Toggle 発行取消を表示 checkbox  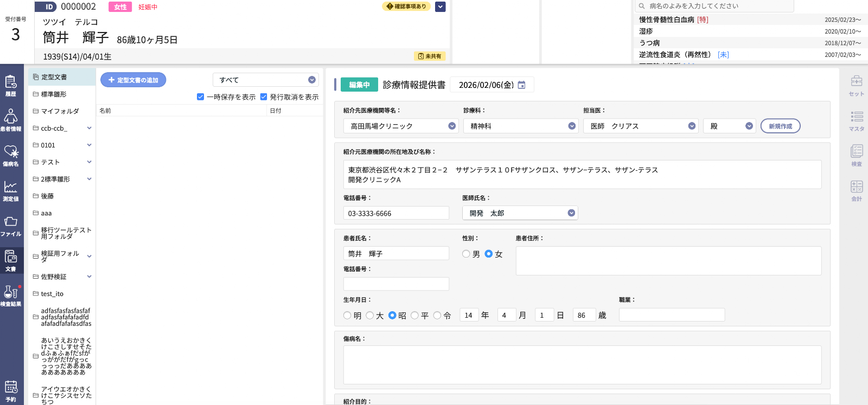(x=264, y=97)
